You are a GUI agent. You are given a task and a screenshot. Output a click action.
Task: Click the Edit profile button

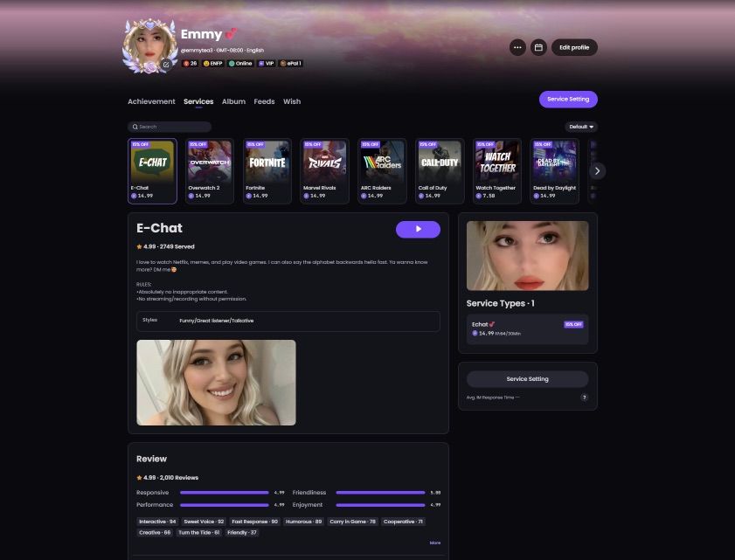point(574,47)
